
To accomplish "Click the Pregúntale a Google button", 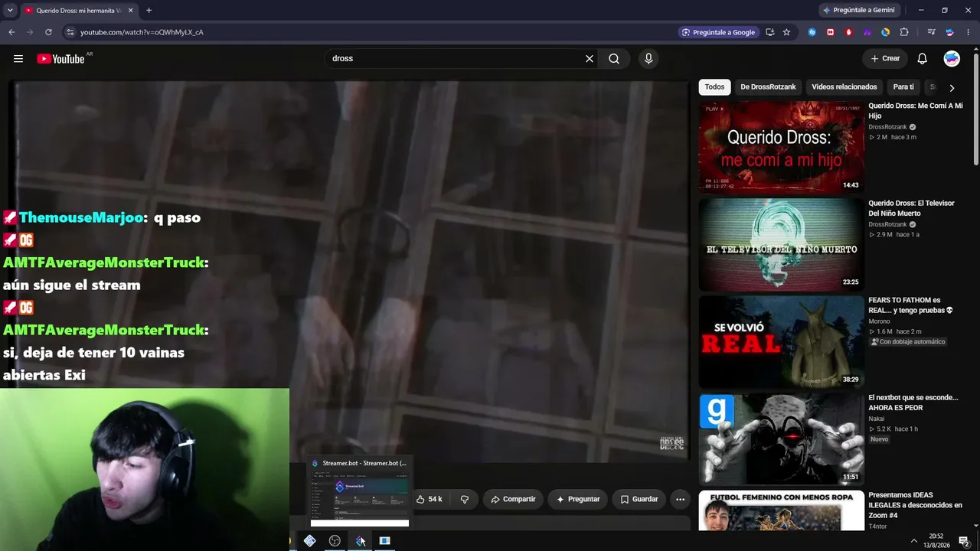I will (x=717, y=32).
